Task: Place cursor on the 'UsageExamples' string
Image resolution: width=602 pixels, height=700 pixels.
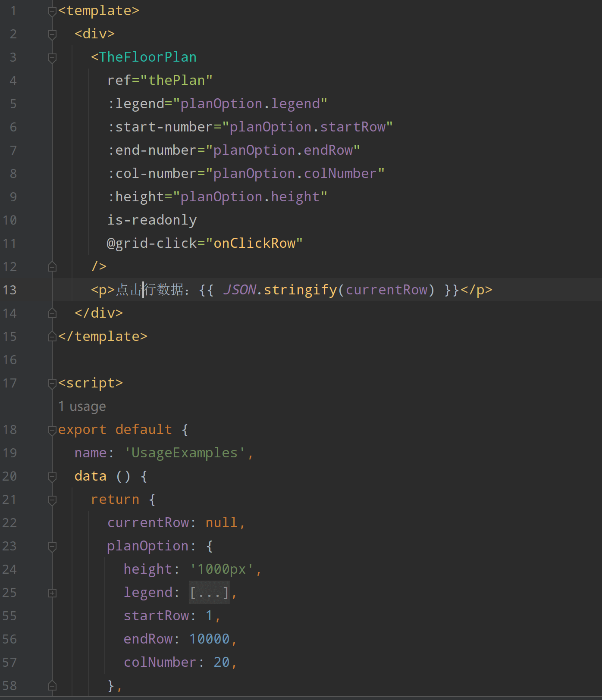Action: (x=185, y=453)
